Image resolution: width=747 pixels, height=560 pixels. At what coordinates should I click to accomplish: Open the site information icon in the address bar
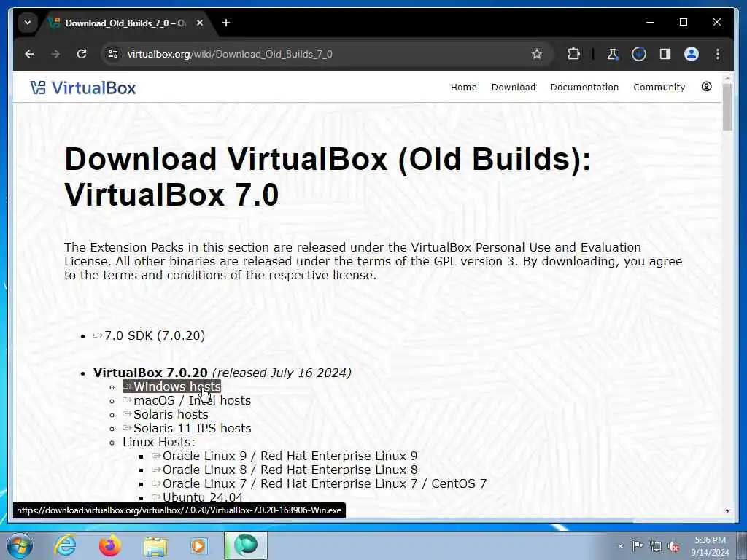tap(113, 54)
